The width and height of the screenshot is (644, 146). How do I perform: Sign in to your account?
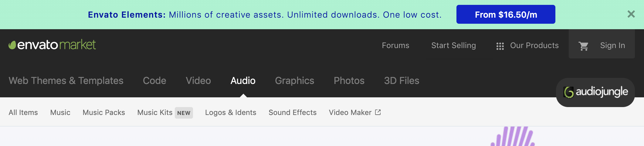point(612,45)
